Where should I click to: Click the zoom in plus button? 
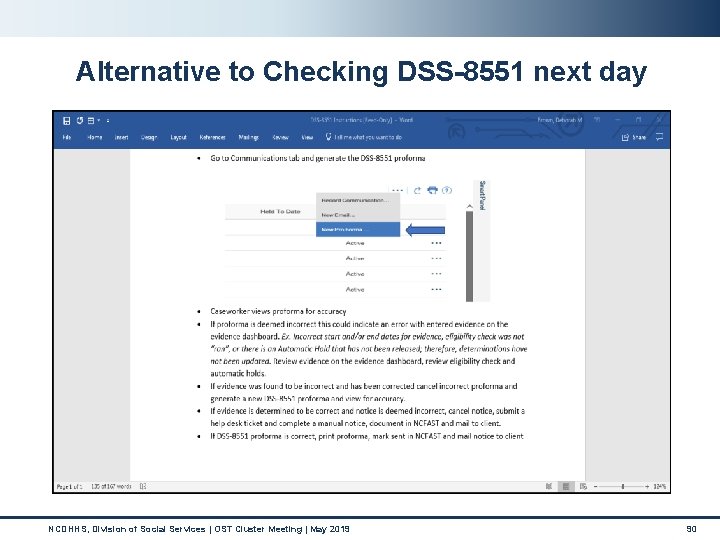(647, 486)
